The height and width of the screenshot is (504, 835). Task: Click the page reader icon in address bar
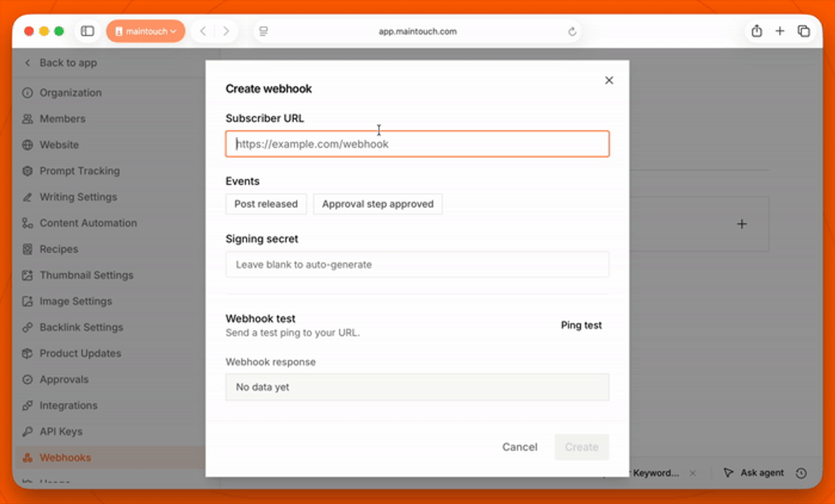tap(263, 31)
